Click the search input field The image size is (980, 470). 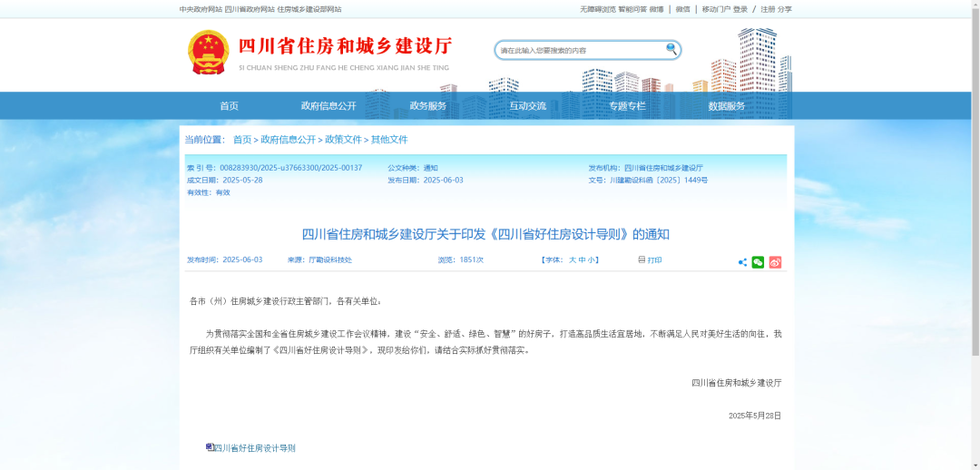pyautogui.click(x=582, y=50)
